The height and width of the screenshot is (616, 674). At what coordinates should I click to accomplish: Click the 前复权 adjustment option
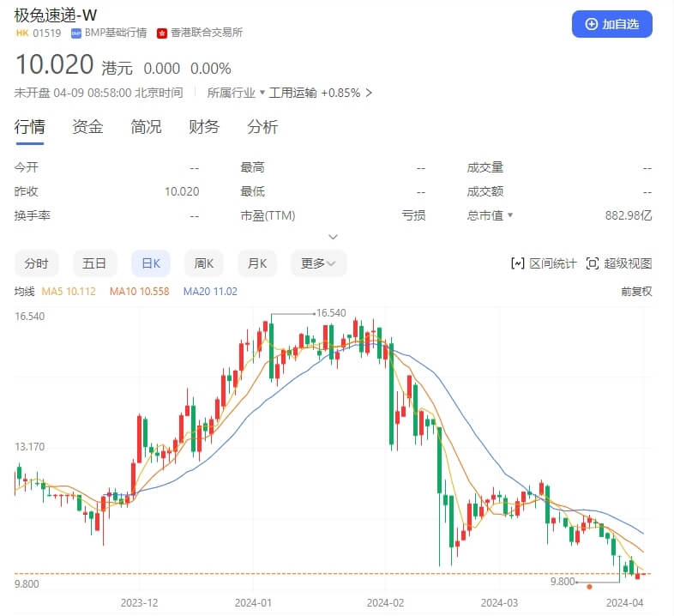pyautogui.click(x=636, y=291)
